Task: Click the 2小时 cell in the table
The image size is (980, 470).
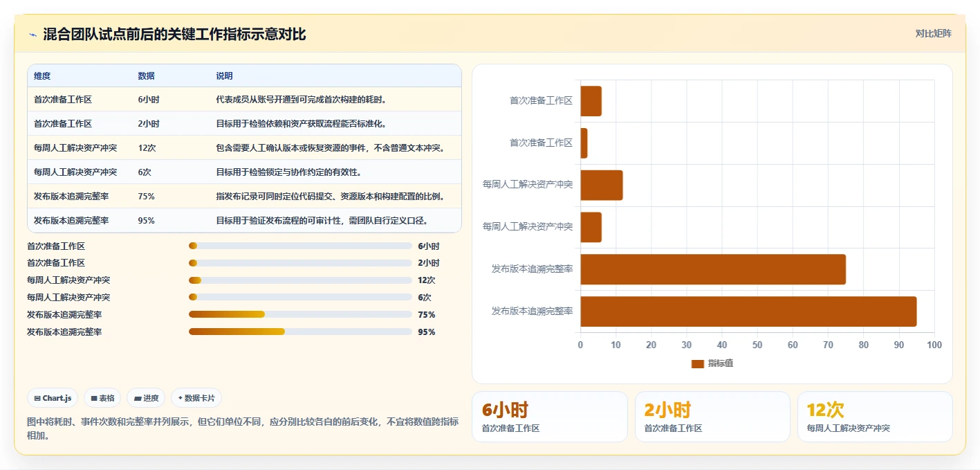Action: coord(149,124)
